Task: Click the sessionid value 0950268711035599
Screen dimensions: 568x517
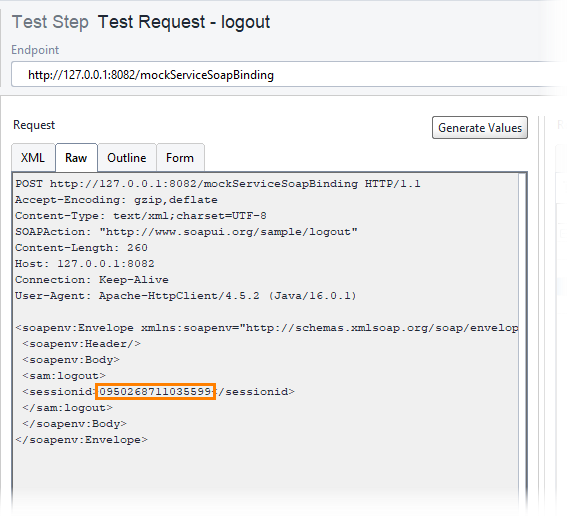Action: pyautogui.click(x=155, y=392)
